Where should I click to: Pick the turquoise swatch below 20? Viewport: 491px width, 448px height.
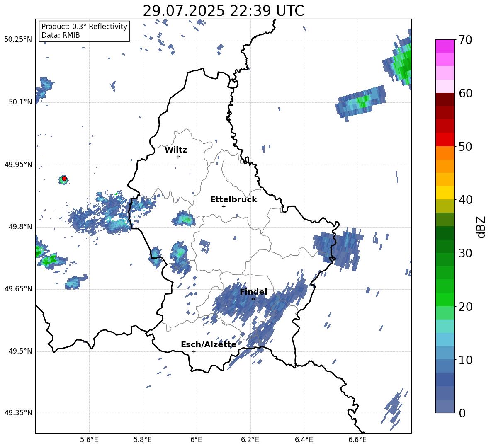[x=445, y=326]
